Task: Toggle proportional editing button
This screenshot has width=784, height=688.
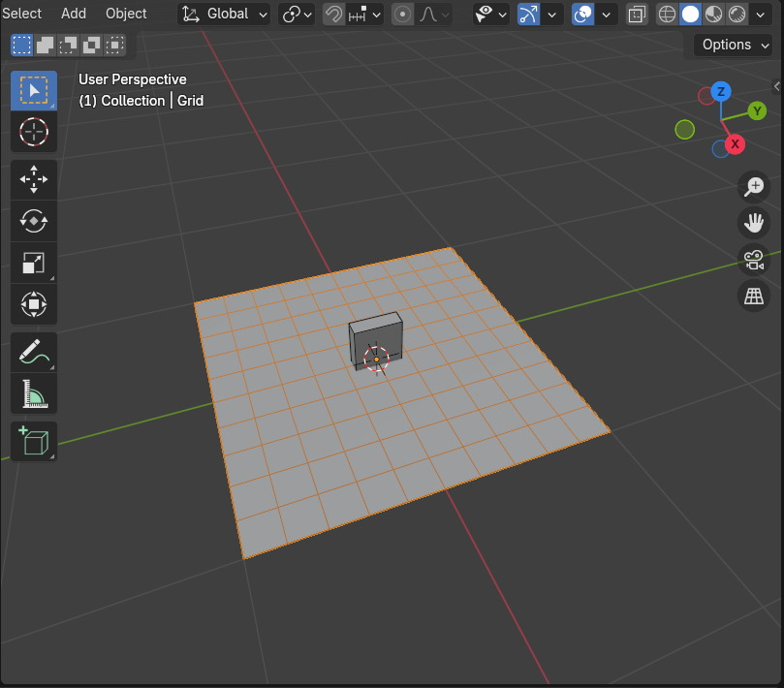Action: tap(402, 15)
